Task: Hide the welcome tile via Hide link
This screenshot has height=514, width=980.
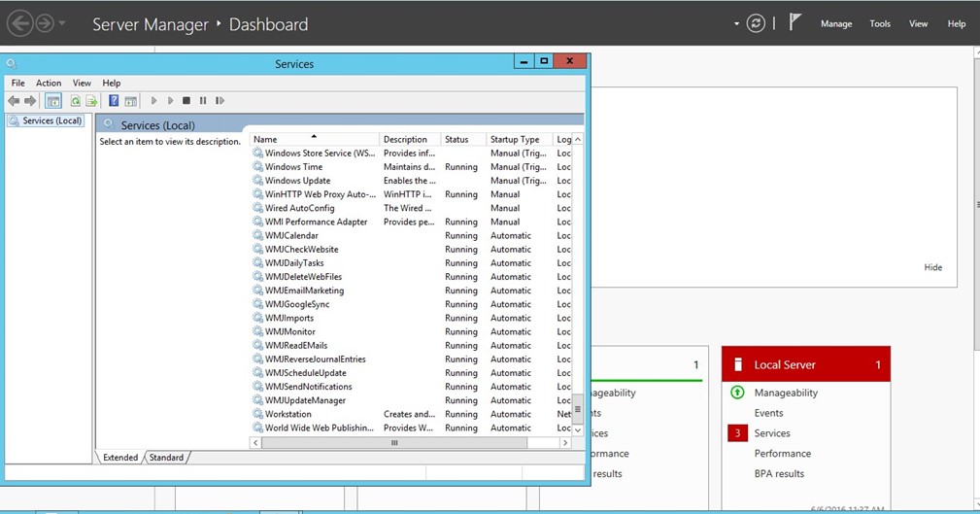Action: click(x=932, y=267)
